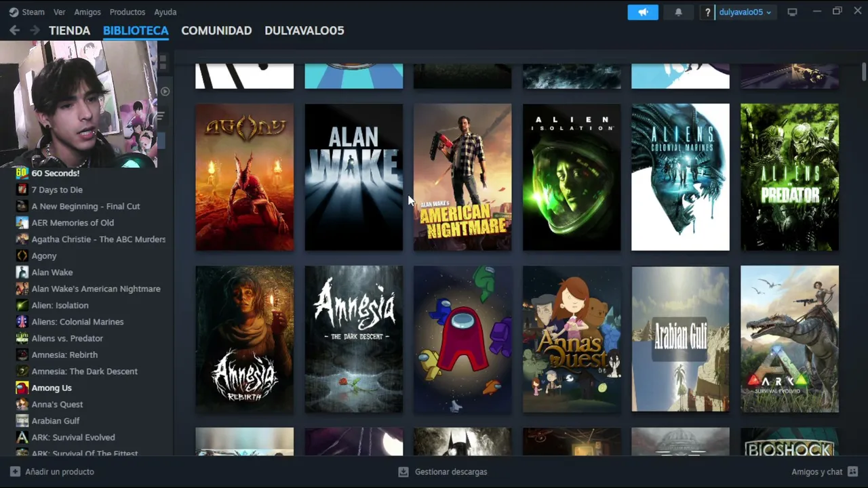The image size is (868, 488).
Task: Go back with the left arrow
Action: click(14, 30)
